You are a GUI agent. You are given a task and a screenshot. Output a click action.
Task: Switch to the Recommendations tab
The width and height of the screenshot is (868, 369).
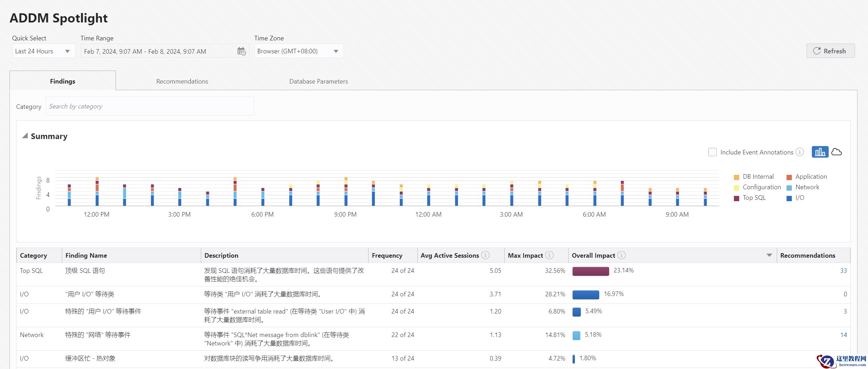click(182, 81)
